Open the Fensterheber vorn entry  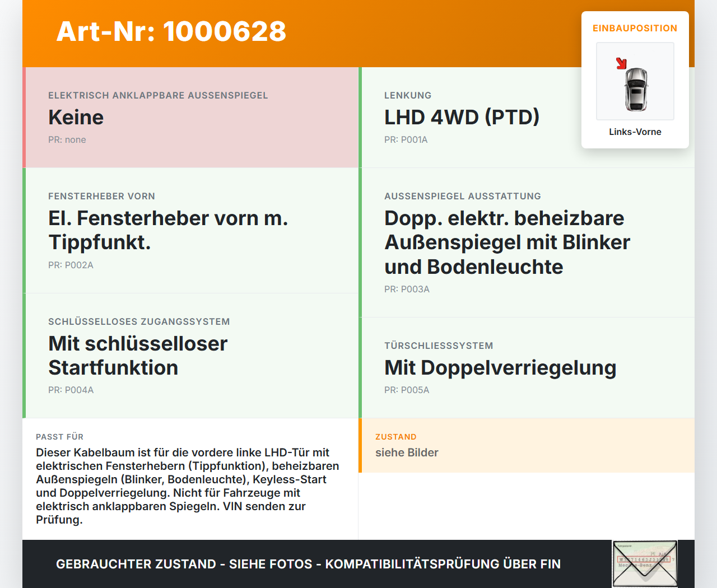click(190, 230)
